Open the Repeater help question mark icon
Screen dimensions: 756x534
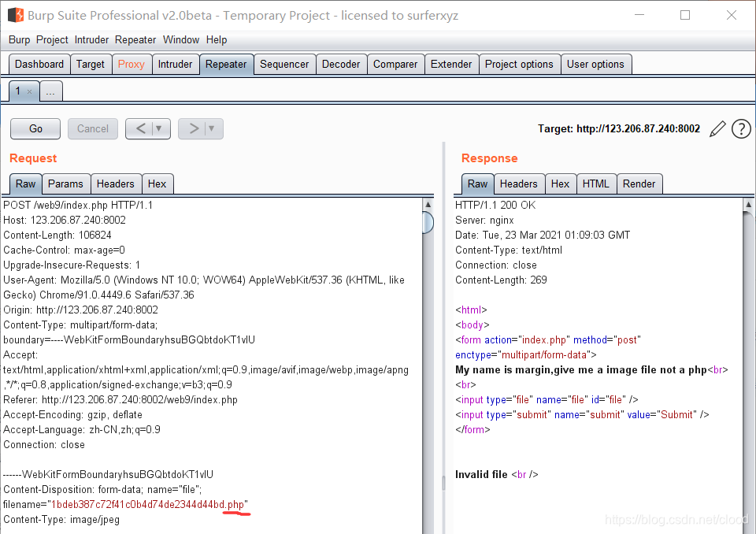[x=741, y=129]
